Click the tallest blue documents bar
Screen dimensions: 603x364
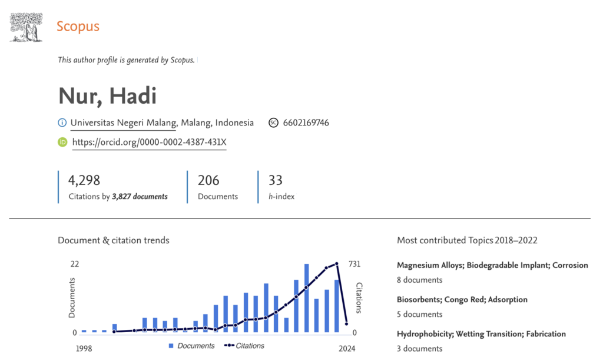point(306,297)
